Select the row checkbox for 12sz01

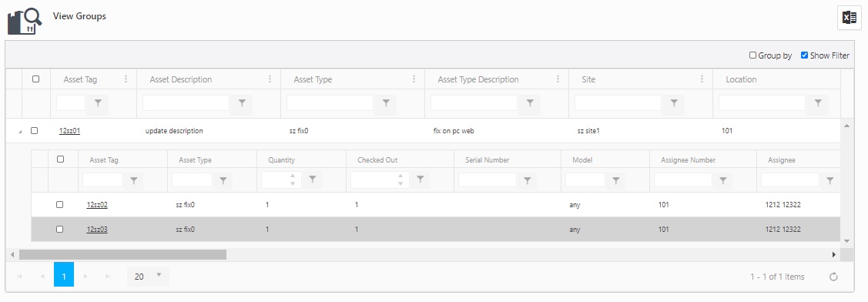(x=35, y=131)
